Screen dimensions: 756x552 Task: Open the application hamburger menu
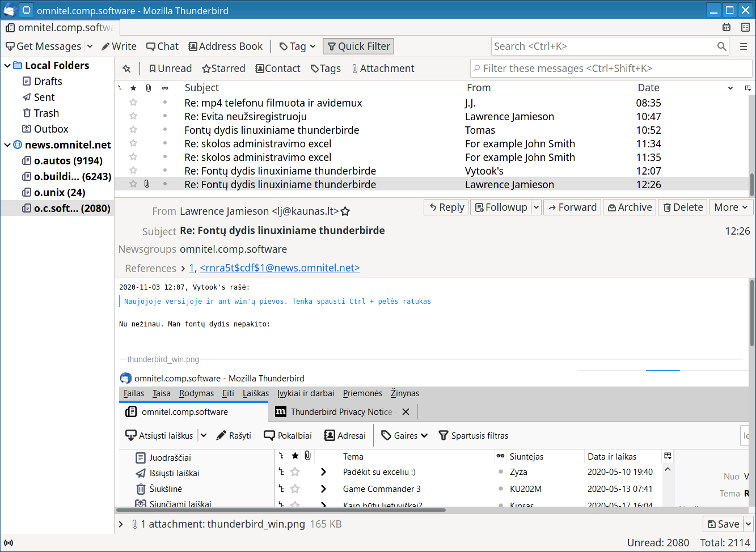point(744,46)
